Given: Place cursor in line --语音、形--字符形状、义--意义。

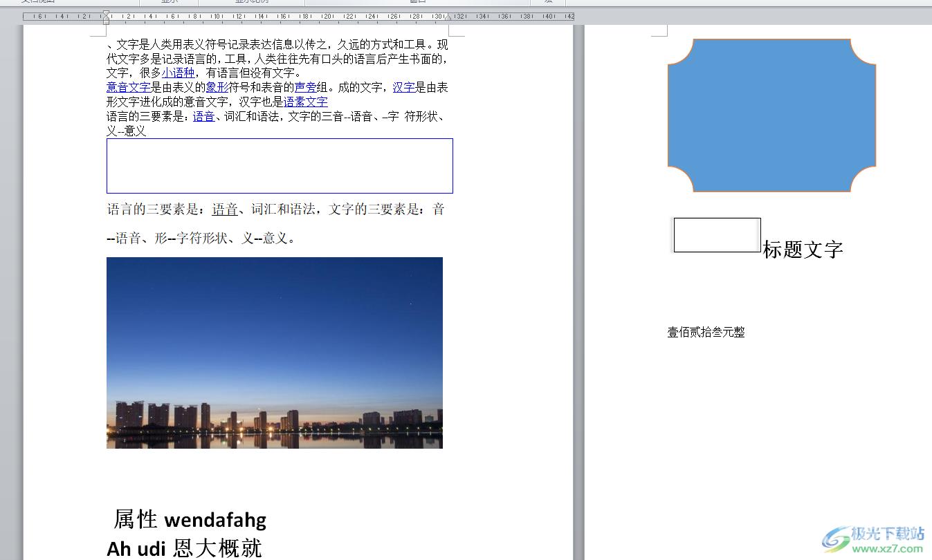Looking at the screenshot, I should (201, 239).
